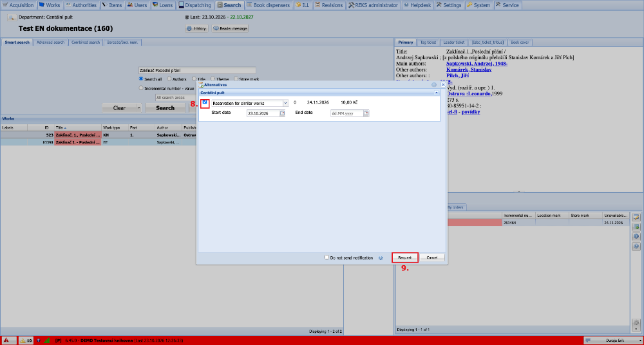Select work row with ID 523
This screenshot has width=644, height=345.
pyautogui.click(x=99, y=135)
